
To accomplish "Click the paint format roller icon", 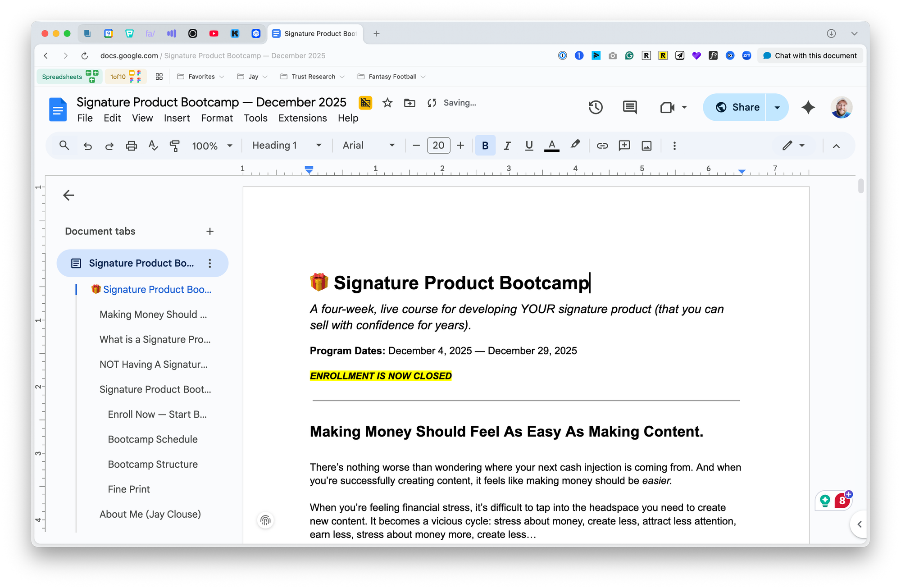I will coord(174,146).
